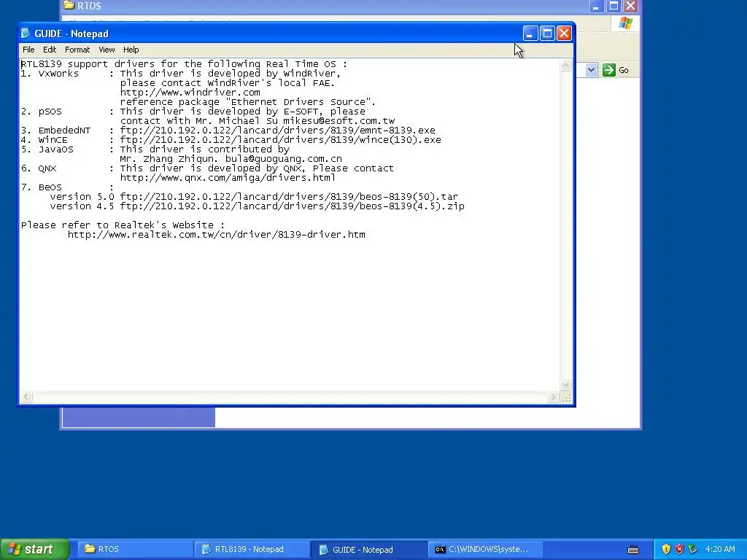Maximize the GUIDE Notepad window
The height and width of the screenshot is (560, 747).
tap(547, 34)
